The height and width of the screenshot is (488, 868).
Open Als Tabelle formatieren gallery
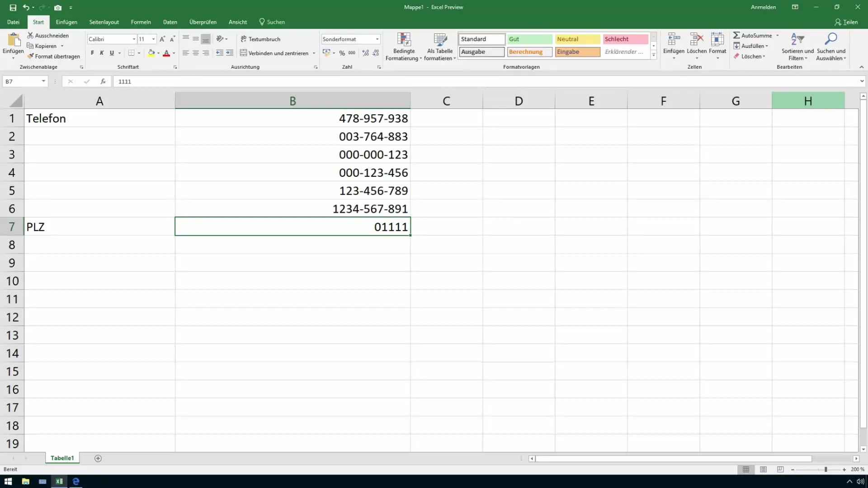pos(440,47)
